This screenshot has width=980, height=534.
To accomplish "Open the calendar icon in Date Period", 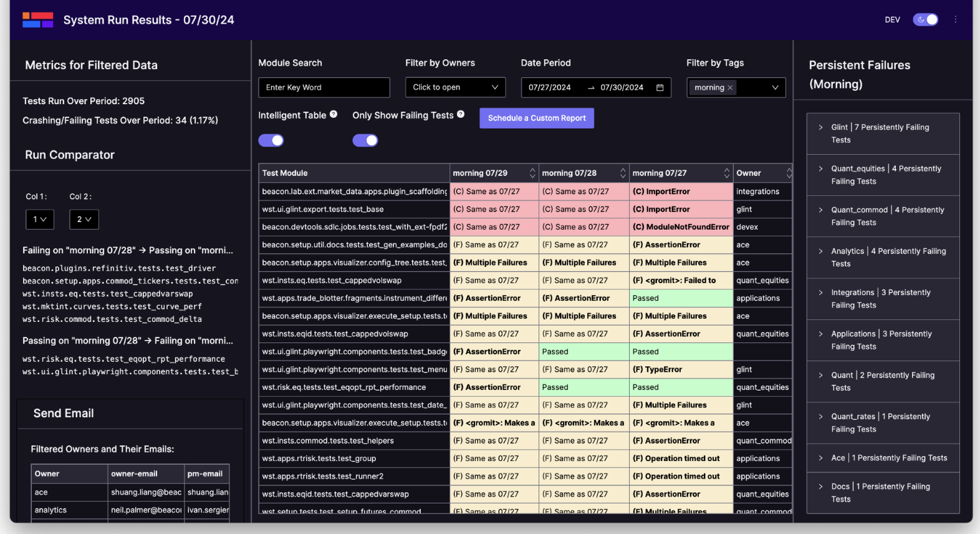I will 660,87.
